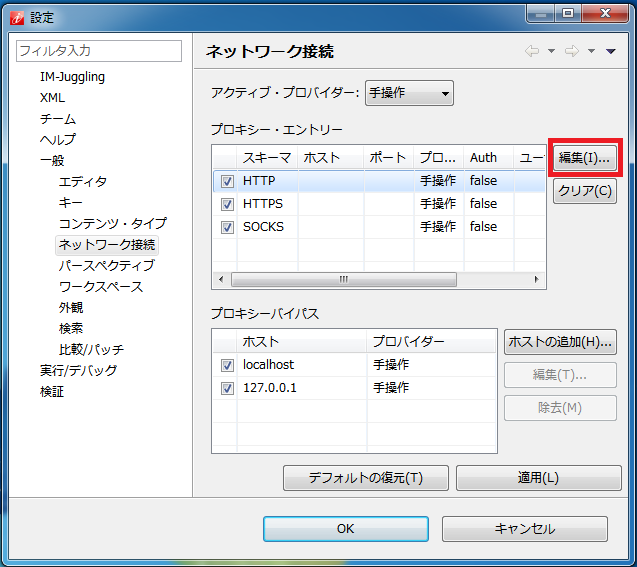Select XML in the preferences tree
The height and width of the screenshot is (567, 637).
click(x=52, y=98)
